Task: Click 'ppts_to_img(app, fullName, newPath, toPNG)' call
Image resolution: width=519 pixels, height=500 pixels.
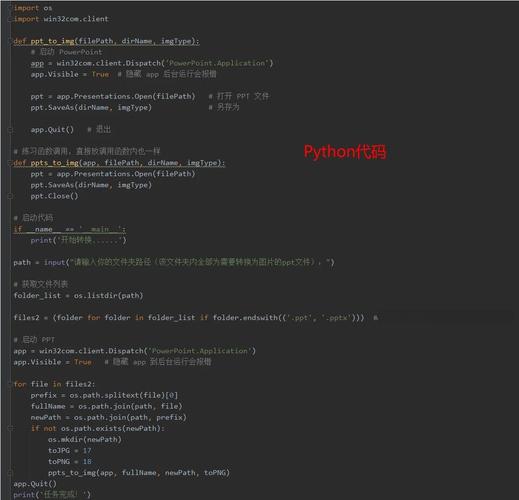Action: click(x=139, y=473)
